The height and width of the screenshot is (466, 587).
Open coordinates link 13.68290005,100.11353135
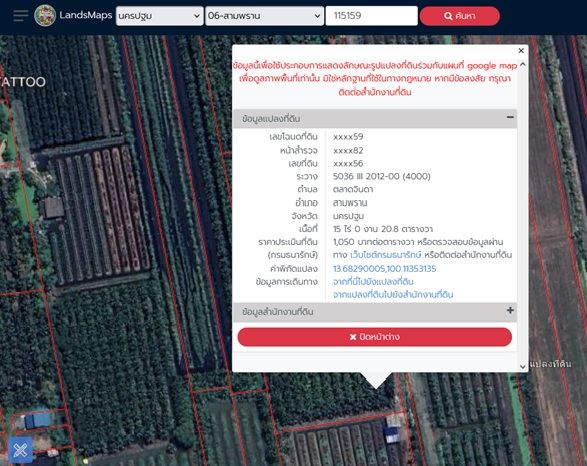[384, 269]
